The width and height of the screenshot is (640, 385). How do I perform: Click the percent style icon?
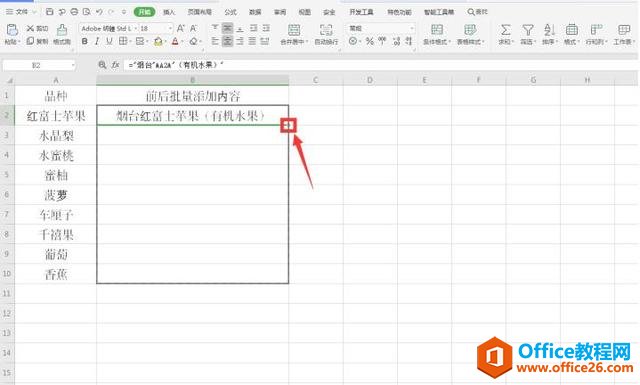[x=370, y=41]
